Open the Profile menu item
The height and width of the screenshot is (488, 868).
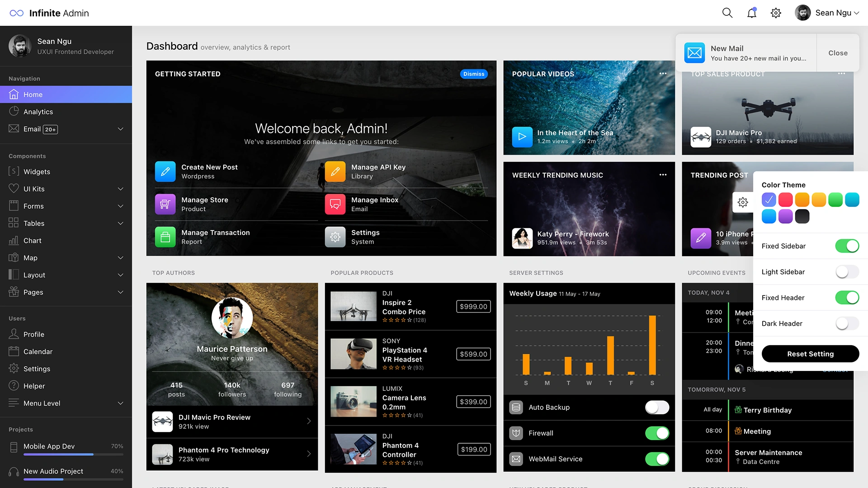pos(66,334)
